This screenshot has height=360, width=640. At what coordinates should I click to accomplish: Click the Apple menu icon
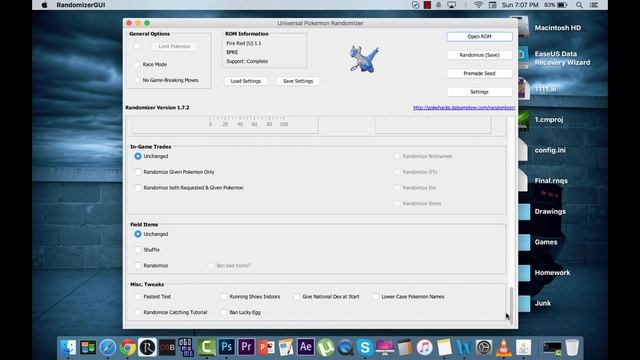pos(44,5)
